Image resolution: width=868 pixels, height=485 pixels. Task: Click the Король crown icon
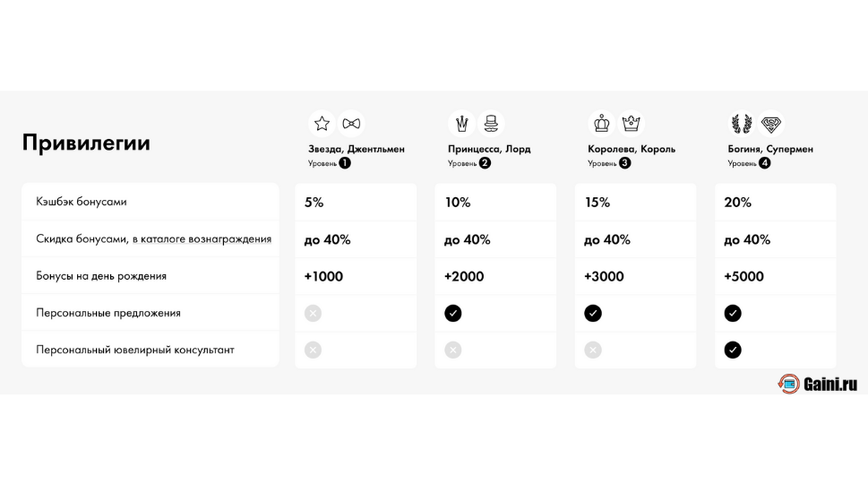(631, 124)
